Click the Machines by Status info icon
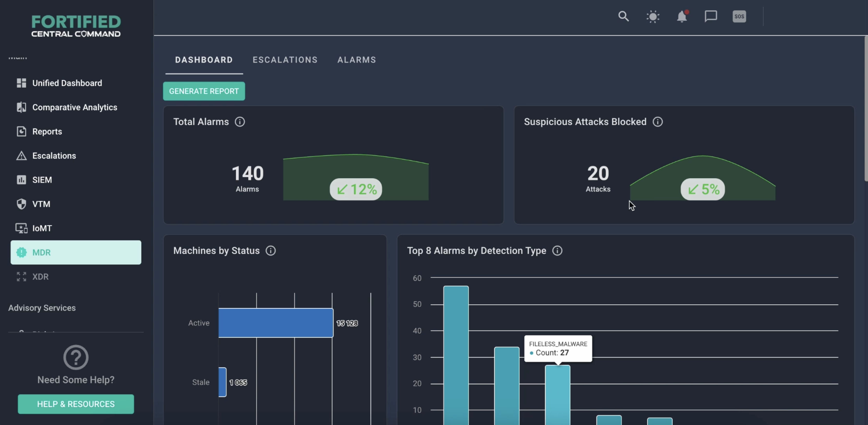The width and height of the screenshot is (868, 425). pos(270,251)
